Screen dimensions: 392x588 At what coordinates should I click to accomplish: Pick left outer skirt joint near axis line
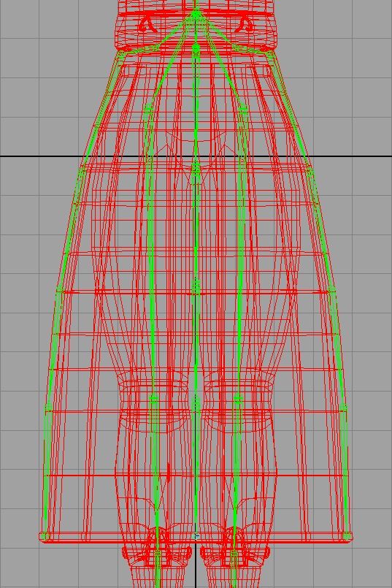(82, 172)
